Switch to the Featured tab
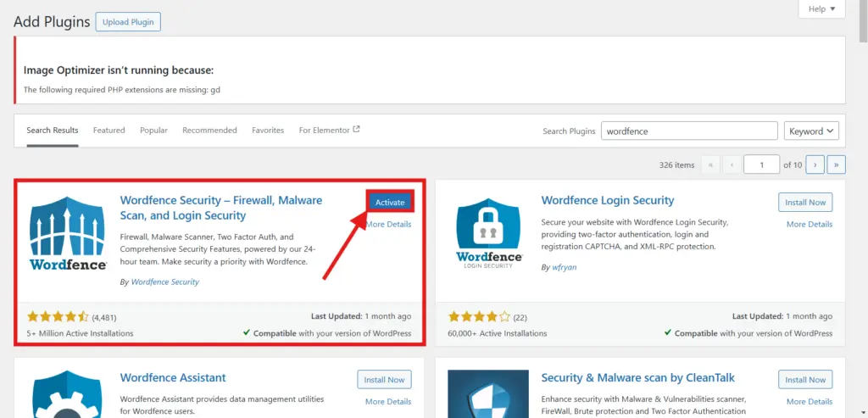Screen dimensions: 868x418 (109, 130)
